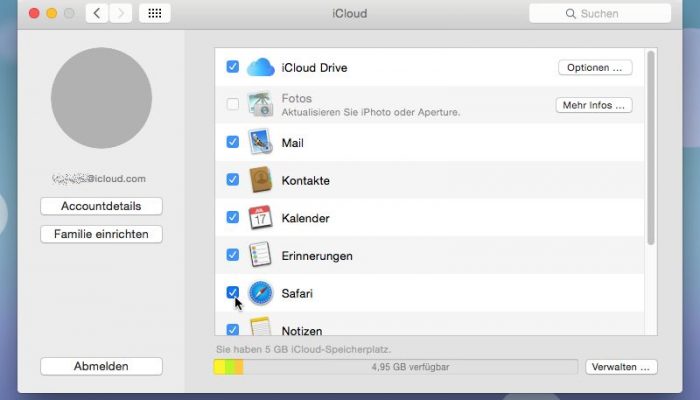Minimize the window with yellow button
The width and height of the screenshot is (700, 400).
pos(52,13)
